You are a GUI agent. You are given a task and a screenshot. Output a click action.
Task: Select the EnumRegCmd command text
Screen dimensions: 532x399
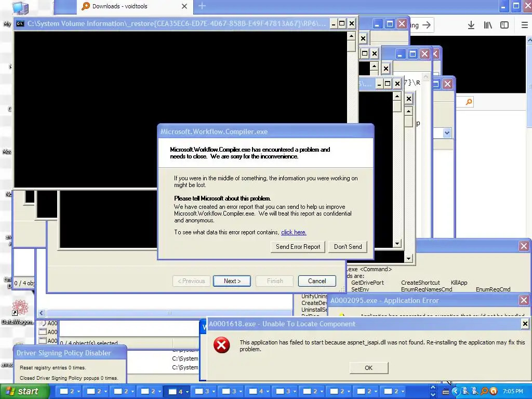point(493,289)
